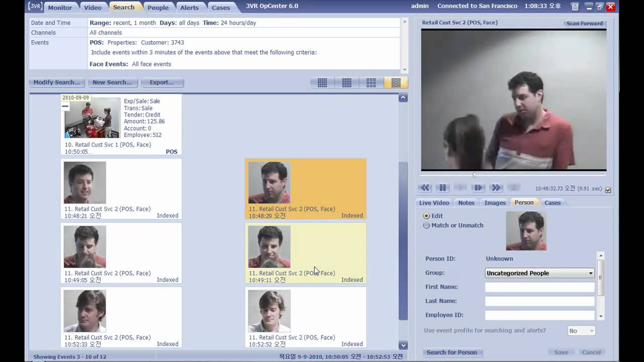Jump event list down with bottom arrow
The width and height of the screenshot is (644, 362).
(x=403, y=345)
